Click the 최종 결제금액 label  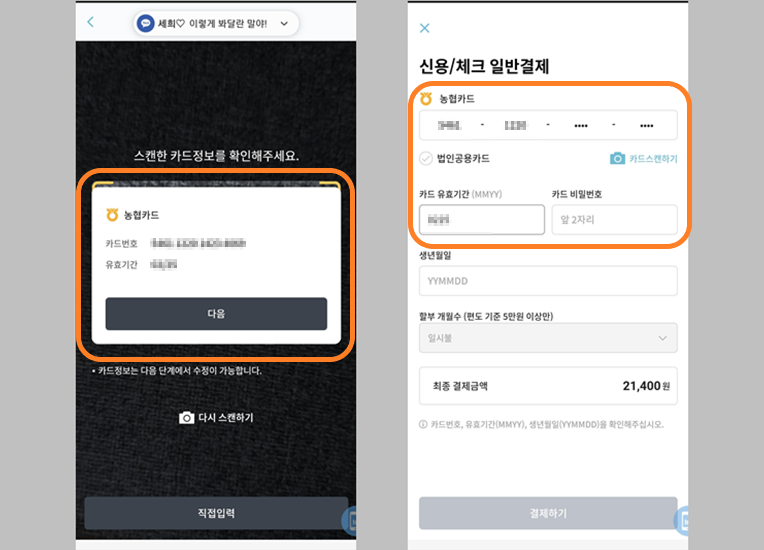(460, 386)
